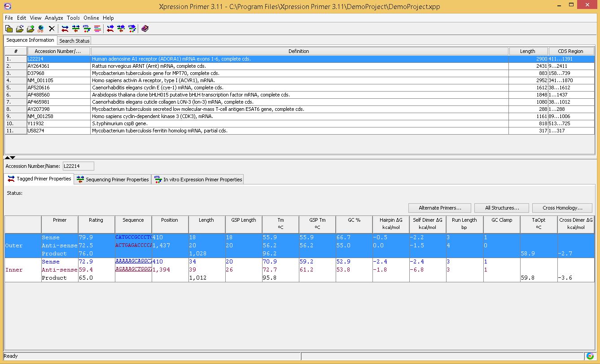This screenshot has width=600, height=364.
Task: Select the D37968 Mycobacterium tuberculosis MPT70 row
Action: (300, 73)
